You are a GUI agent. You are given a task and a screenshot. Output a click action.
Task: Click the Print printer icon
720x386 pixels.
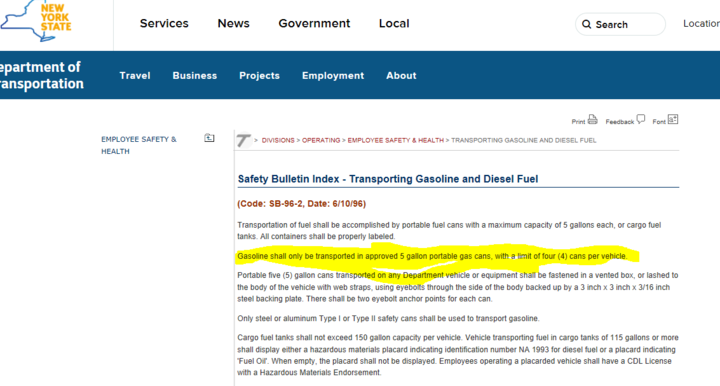pos(593,119)
